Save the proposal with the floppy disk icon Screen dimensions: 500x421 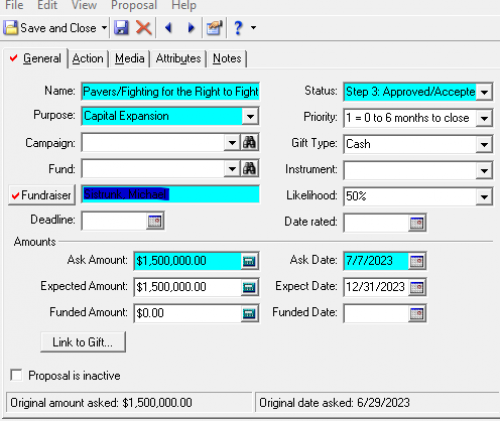[x=121, y=28]
